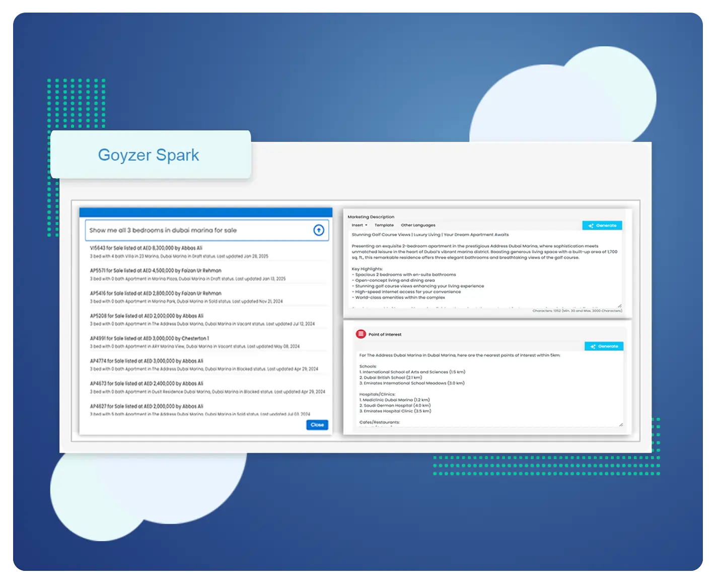The image size is (717, 588).
Task: Select the Template menu option
Action: [x=384, y=225]
